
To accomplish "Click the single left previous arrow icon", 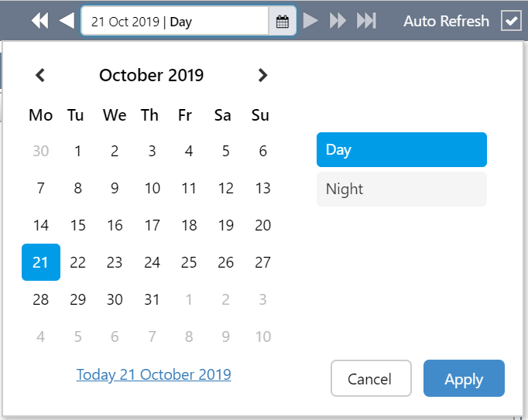I will [67, 21].
